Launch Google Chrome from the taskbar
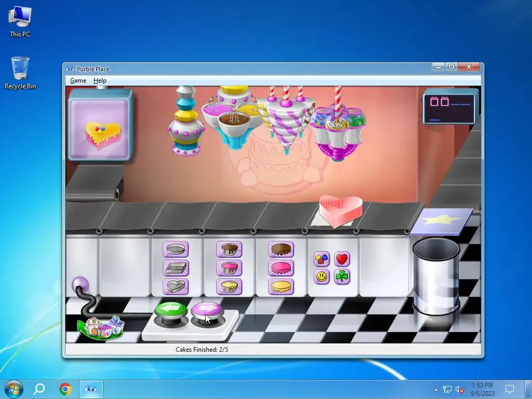Image resolution: width=532 pixels, height=399 pixels. click(x=65, y=389)
